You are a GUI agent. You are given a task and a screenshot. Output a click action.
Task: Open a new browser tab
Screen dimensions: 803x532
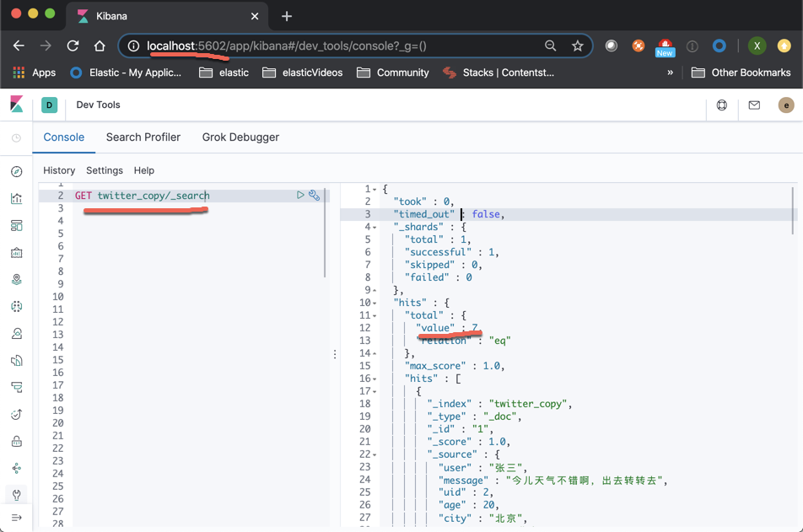coord(287,16)
